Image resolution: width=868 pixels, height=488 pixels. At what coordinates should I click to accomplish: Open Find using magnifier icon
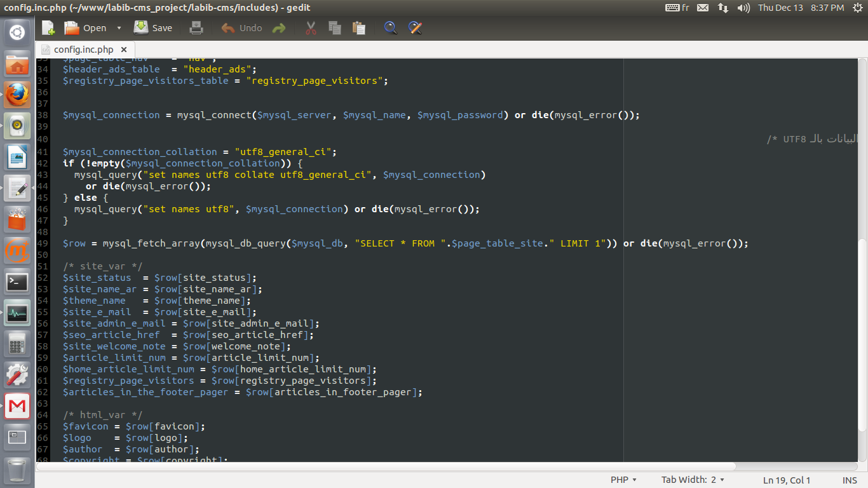(391, 28)
